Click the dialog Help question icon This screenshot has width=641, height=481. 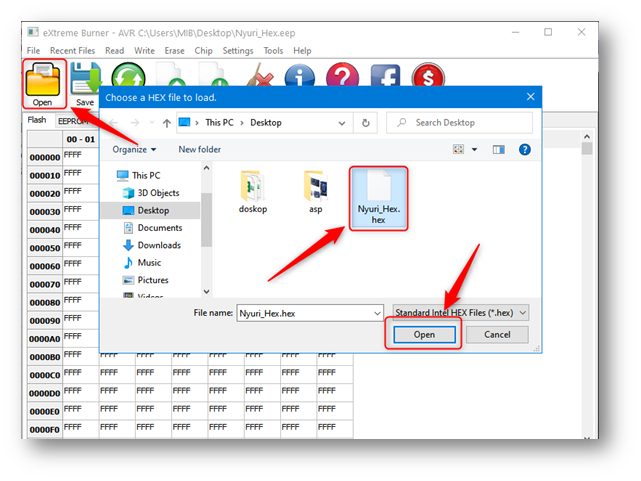[524, 150]
